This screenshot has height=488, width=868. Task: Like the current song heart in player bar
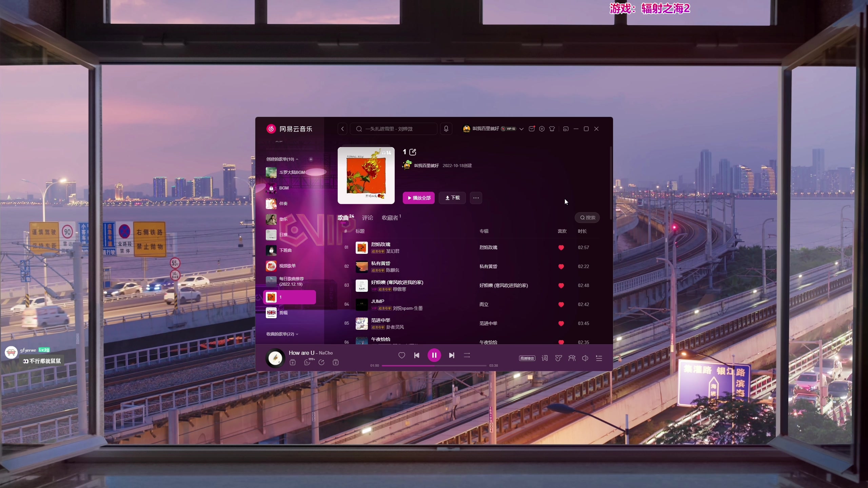point(402,355)
